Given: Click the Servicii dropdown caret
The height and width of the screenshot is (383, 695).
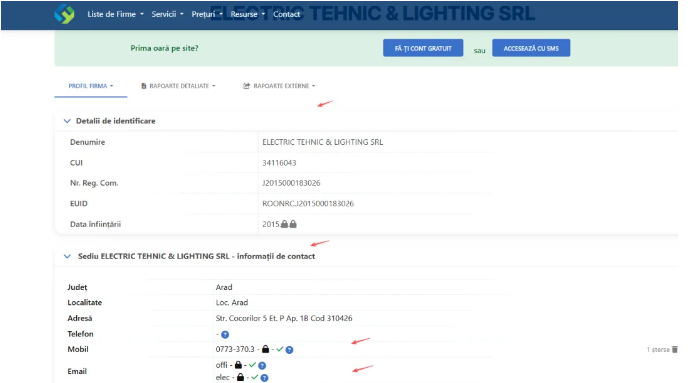Looking at the screenshot, I should pos(182,14).
